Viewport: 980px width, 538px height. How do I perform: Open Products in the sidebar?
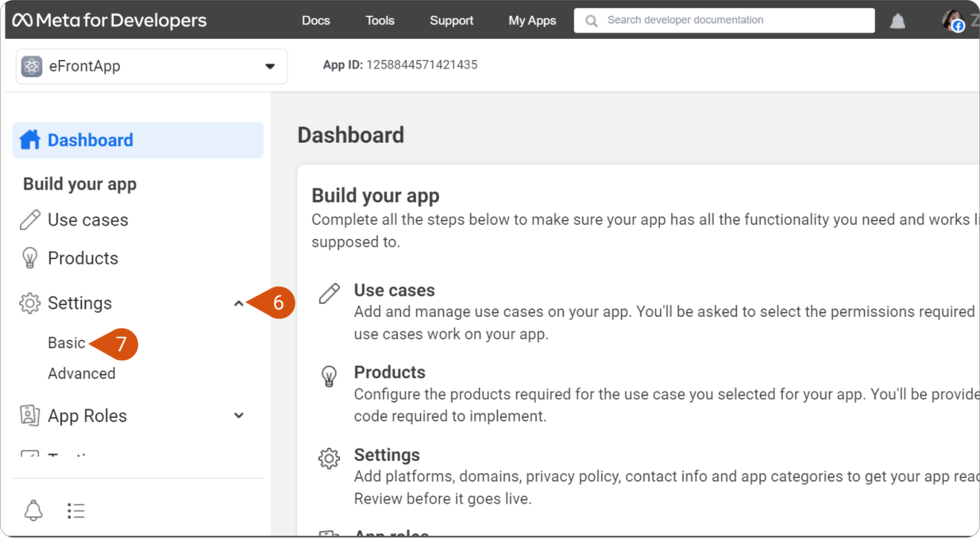83,258
